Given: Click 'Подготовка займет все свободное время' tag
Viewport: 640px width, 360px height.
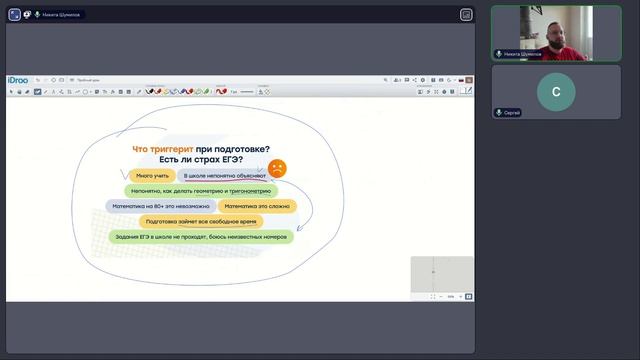Looking at the screenshot, I should click(201, 221).
